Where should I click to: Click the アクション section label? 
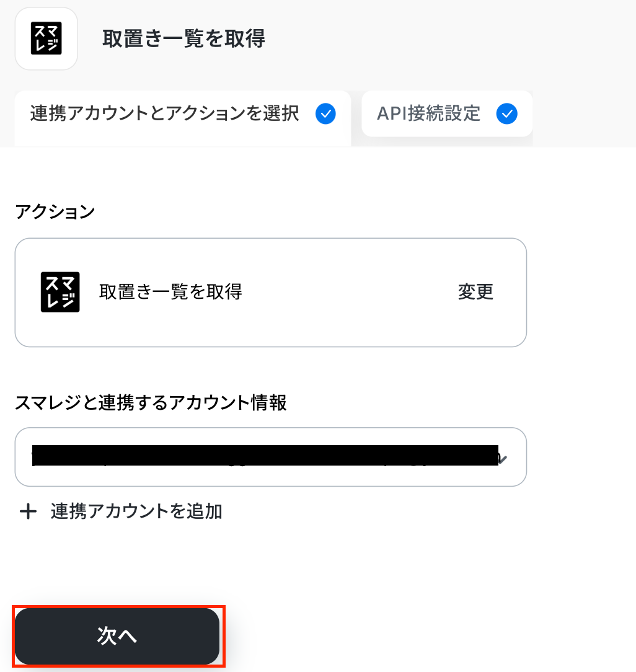[x=55, y=212]
